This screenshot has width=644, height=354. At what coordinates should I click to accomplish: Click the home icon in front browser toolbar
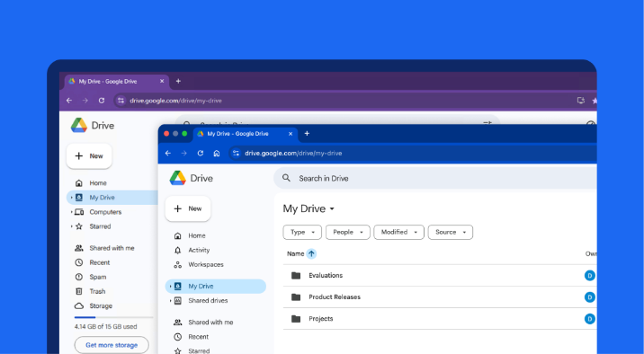pyautogui.click(x=217, y=154)
